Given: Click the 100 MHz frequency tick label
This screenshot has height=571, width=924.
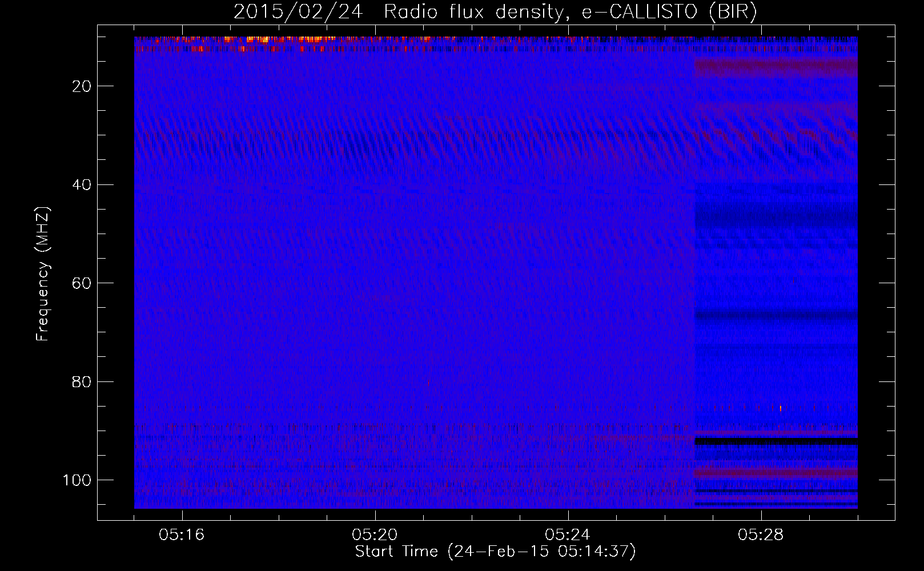Looking at the screenshot, I should point(77,480).
